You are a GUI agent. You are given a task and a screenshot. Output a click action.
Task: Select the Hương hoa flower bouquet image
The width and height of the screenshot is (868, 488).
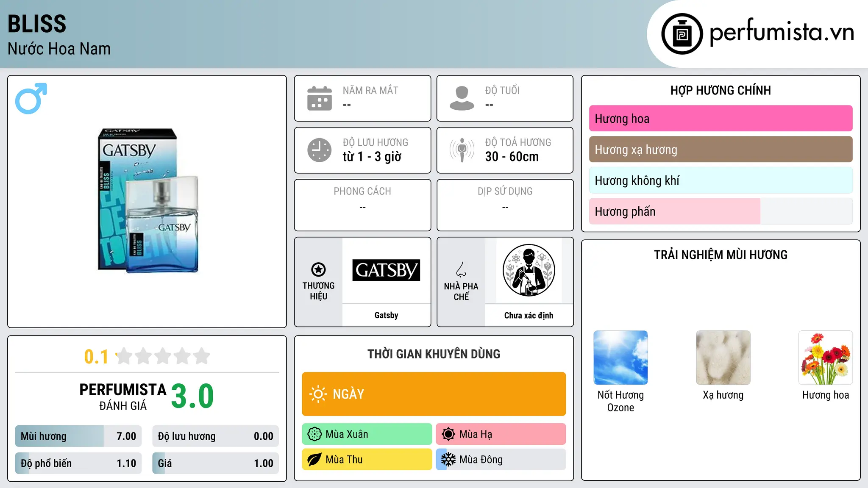(x=826, y=358)
